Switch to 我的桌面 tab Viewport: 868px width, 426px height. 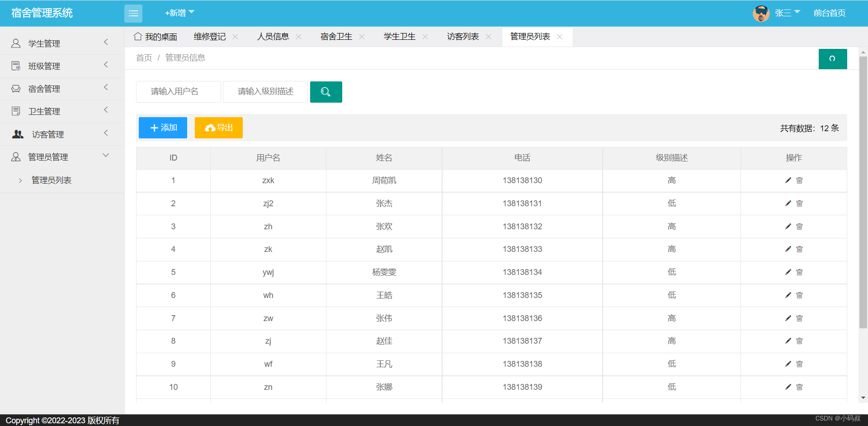(155, 37)
